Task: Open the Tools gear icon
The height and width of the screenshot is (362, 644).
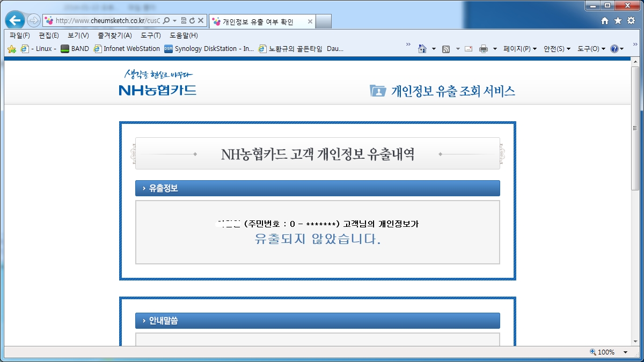Action: 631,21
